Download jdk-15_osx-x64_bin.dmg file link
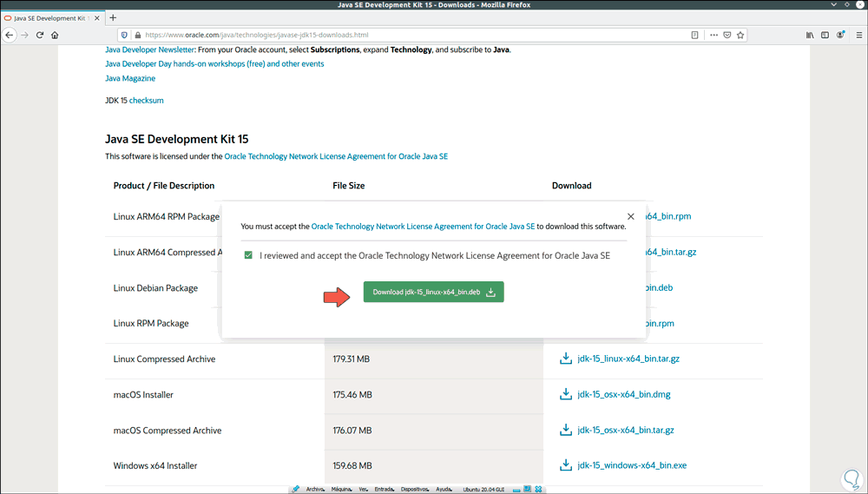This screenshot has width=868, height=494. pos(624,395)
